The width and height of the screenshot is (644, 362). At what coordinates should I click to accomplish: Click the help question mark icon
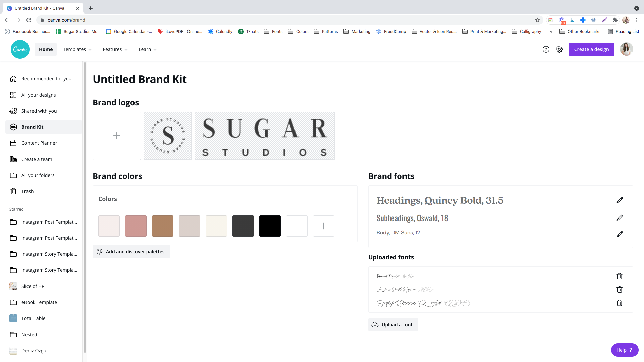546,49
